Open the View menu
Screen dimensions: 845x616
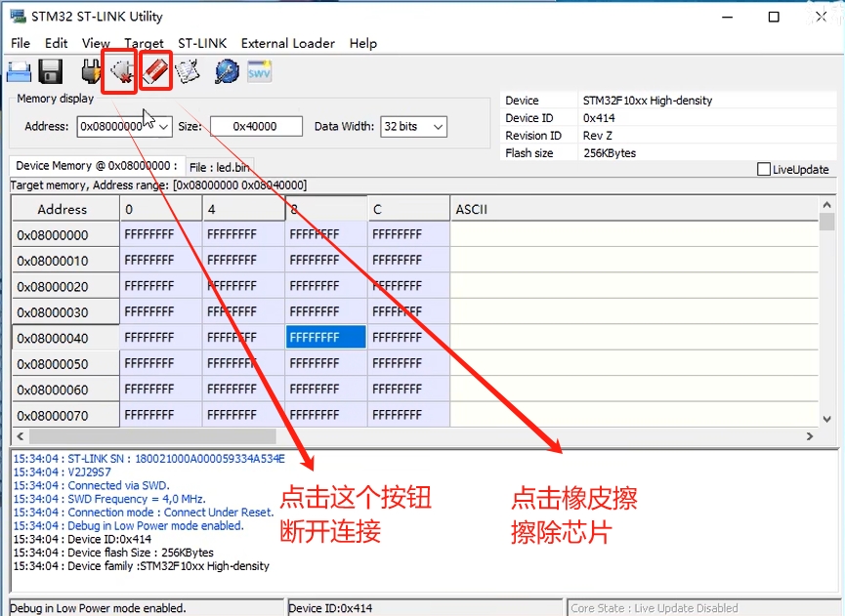click(x=96, y=43)
